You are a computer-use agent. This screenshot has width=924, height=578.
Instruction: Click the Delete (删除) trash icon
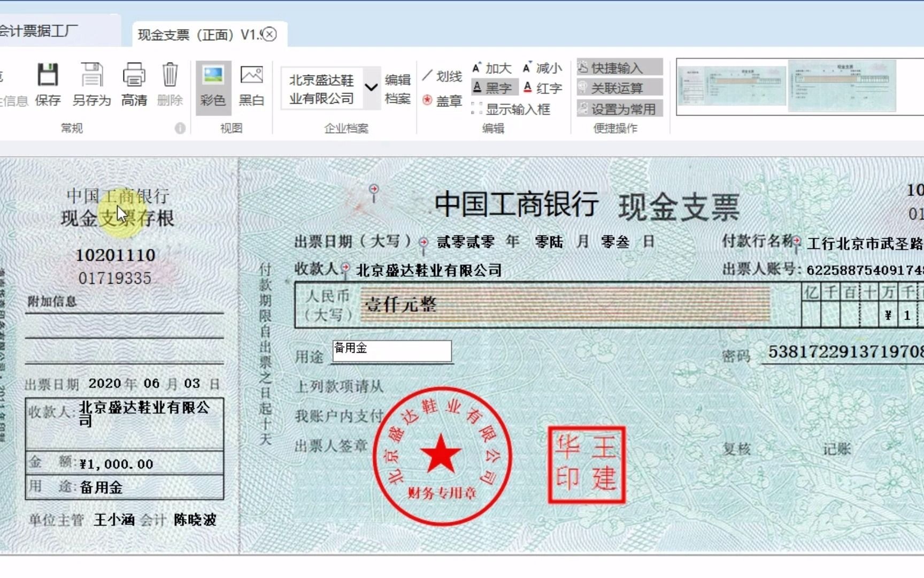click(x=170, y=75)
